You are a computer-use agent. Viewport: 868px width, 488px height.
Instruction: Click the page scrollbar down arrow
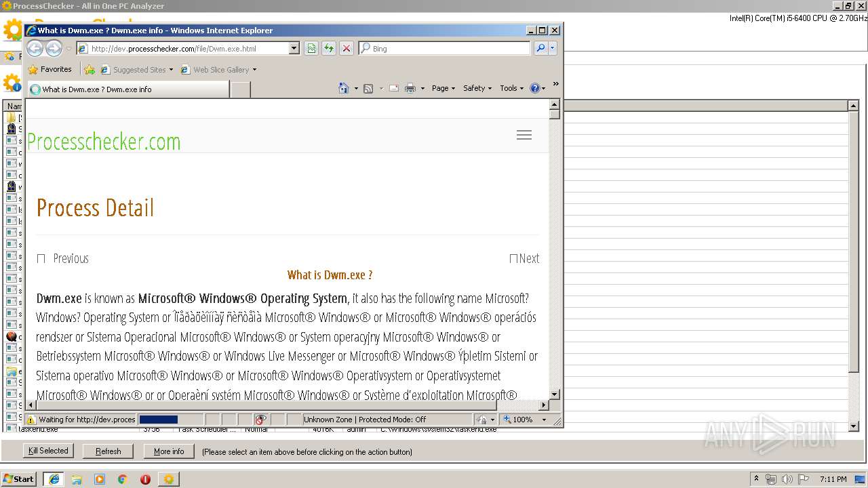(554, 394)
